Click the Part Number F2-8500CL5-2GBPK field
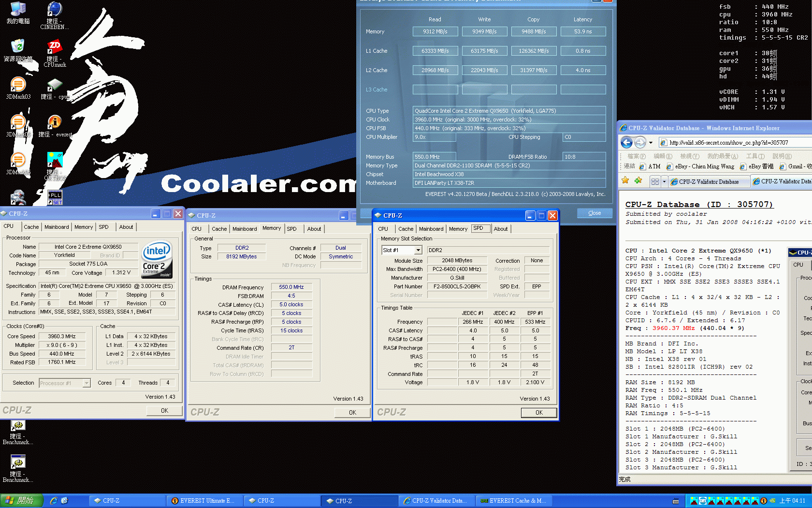 point(457,286)
